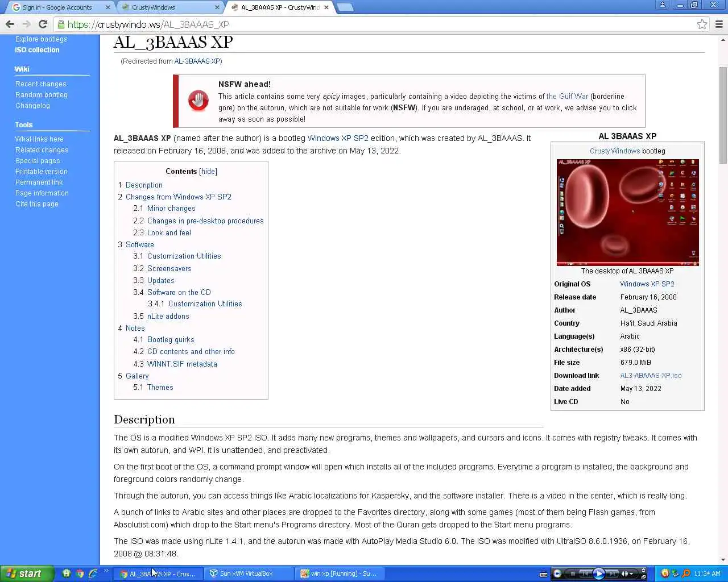This screenshot has height=582, width=728.
Task: Click the browser forward arrow
Action: [x=26, y=24]
